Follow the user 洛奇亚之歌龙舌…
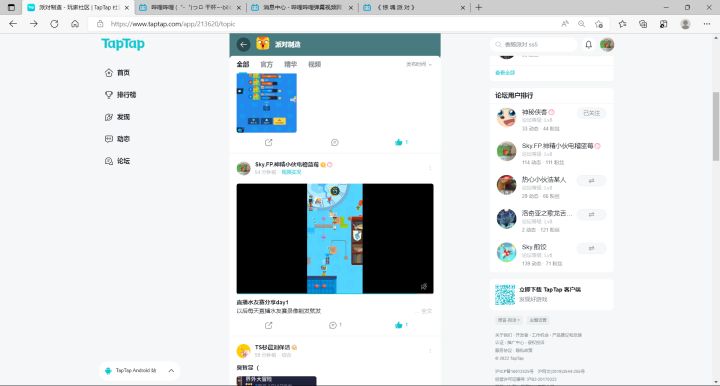 pyautogui.click(x=591, y=214)
